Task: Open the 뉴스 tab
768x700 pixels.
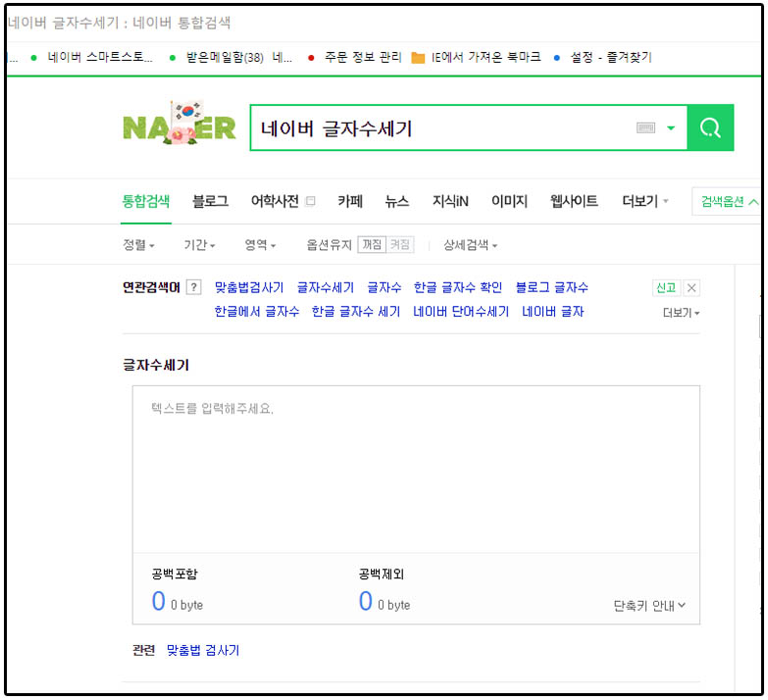Action: click(x=396, y=201)
